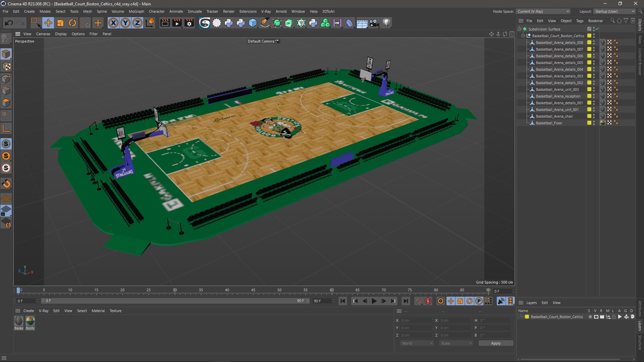Open viewport Filter menu
This screenshot has height=362, width=644.
tap(94, 34)
